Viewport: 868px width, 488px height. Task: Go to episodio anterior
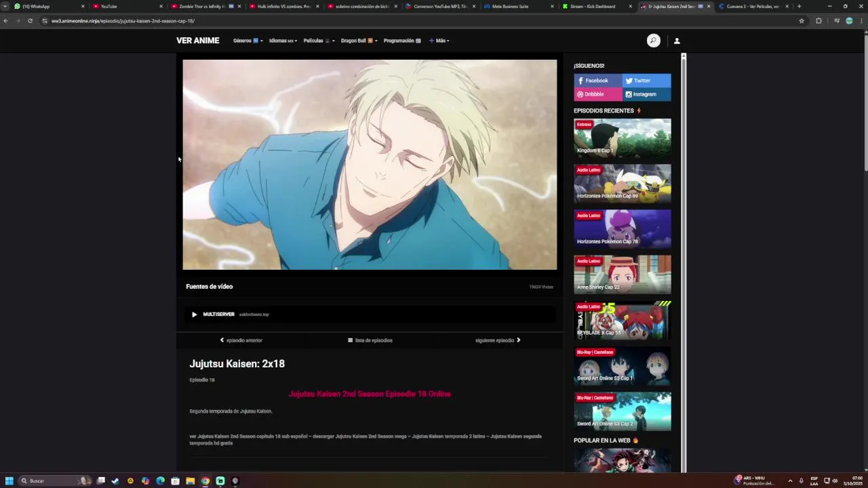241,340
